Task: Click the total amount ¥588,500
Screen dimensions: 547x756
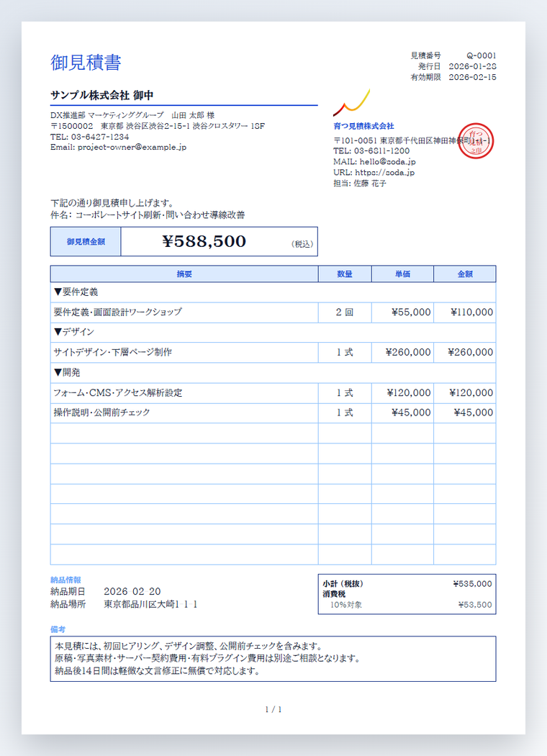Action: 204,241
